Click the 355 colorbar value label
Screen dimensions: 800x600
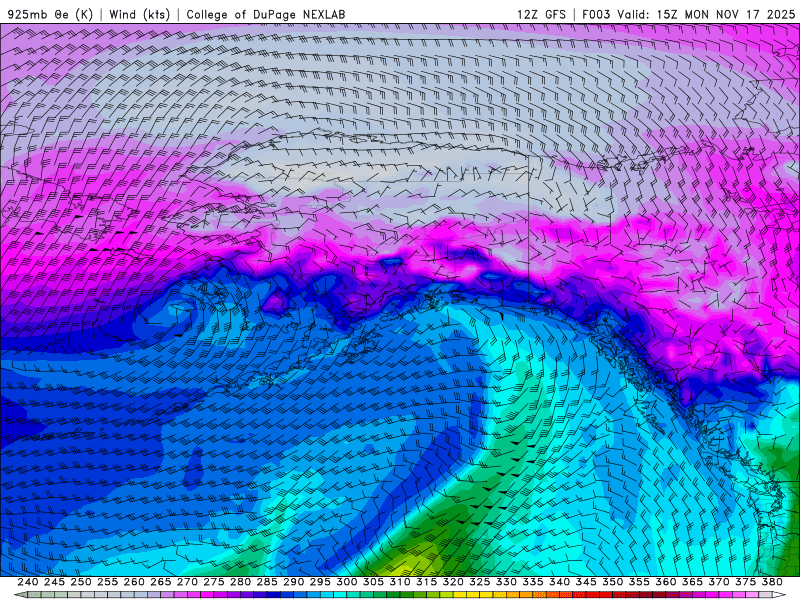pos(639,582)
